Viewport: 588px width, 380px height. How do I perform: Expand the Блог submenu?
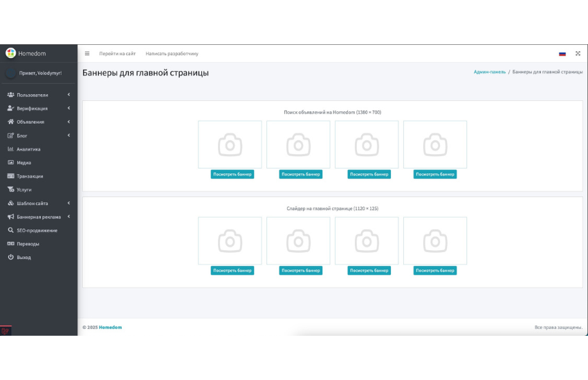coord(68,135)
